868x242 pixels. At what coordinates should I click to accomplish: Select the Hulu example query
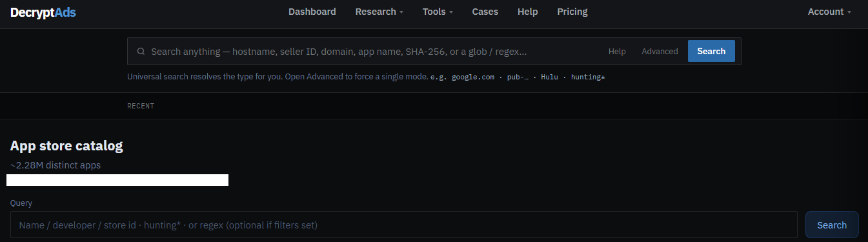point(549,77)
